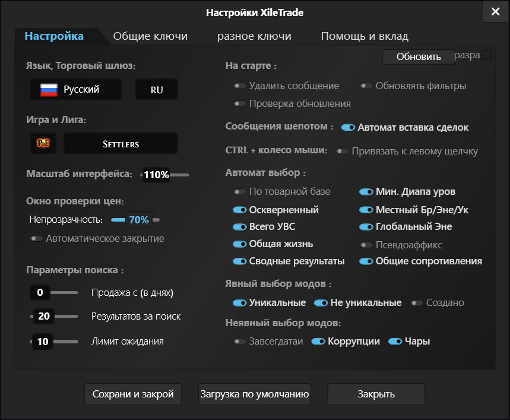Toggle the Коррупции switch
The width and height of the screenshot is (510, 420).
[318, 342]
